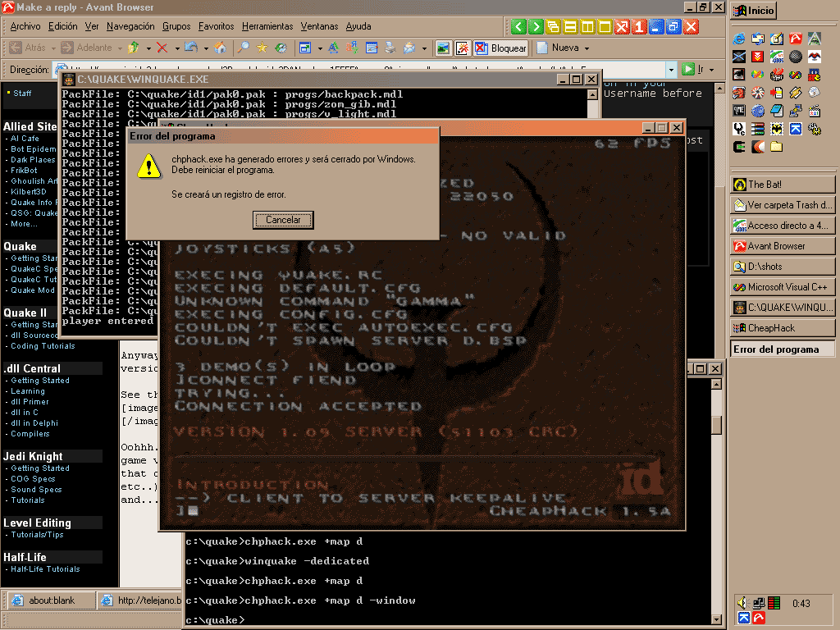This screenshot has width=840, height=630.
Task: Click the yellow tile vertically icon
Action: pos(587,27)
